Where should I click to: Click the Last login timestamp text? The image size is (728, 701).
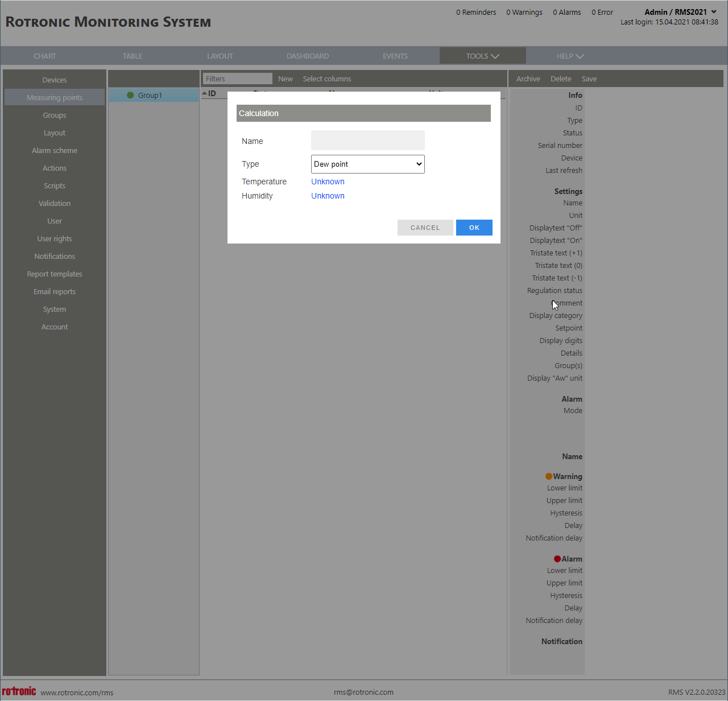(x=669, y=22)
